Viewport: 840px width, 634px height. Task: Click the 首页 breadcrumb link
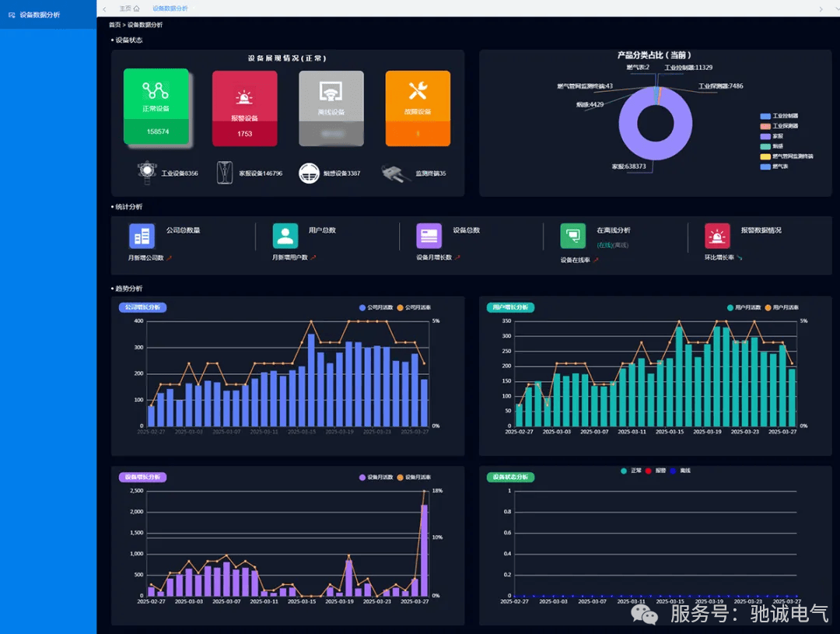tap(114, 25)
